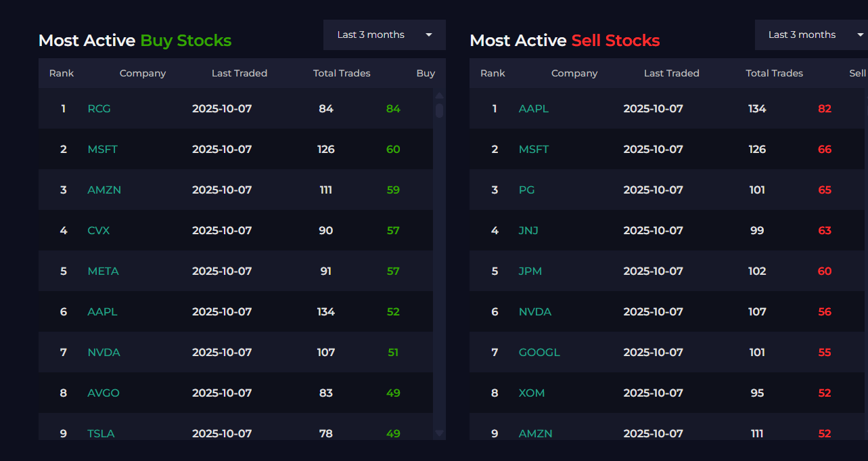Click Last Traded header in Buy Stocks table

click(239, 73)
